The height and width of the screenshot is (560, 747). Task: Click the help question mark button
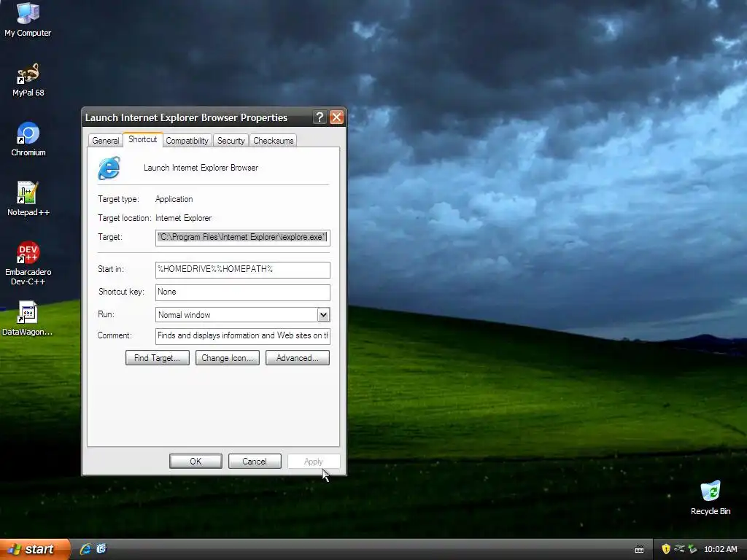320,117
